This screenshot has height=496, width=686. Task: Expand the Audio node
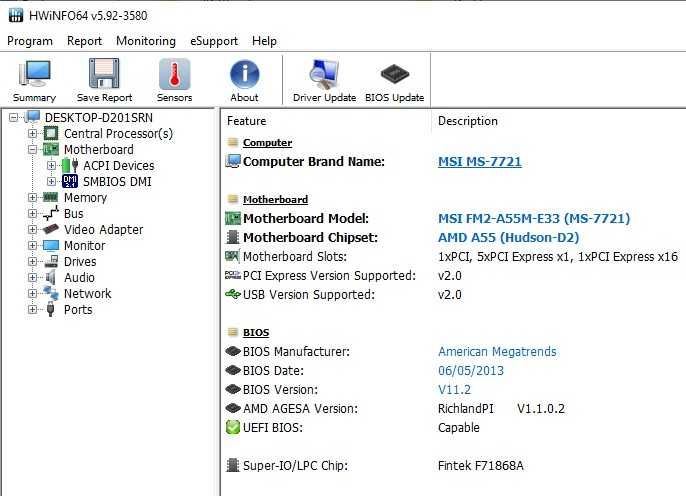coord(32,277)
